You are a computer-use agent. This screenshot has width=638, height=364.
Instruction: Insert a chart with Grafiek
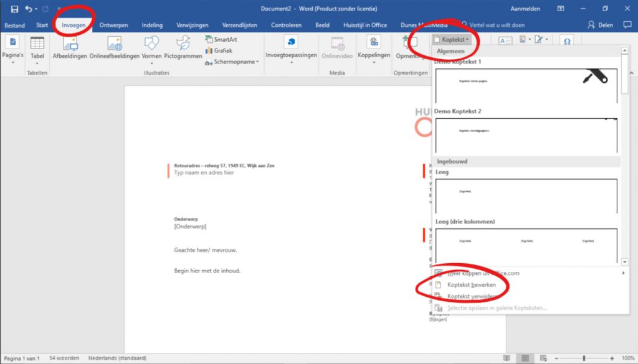tap(219, 51)
